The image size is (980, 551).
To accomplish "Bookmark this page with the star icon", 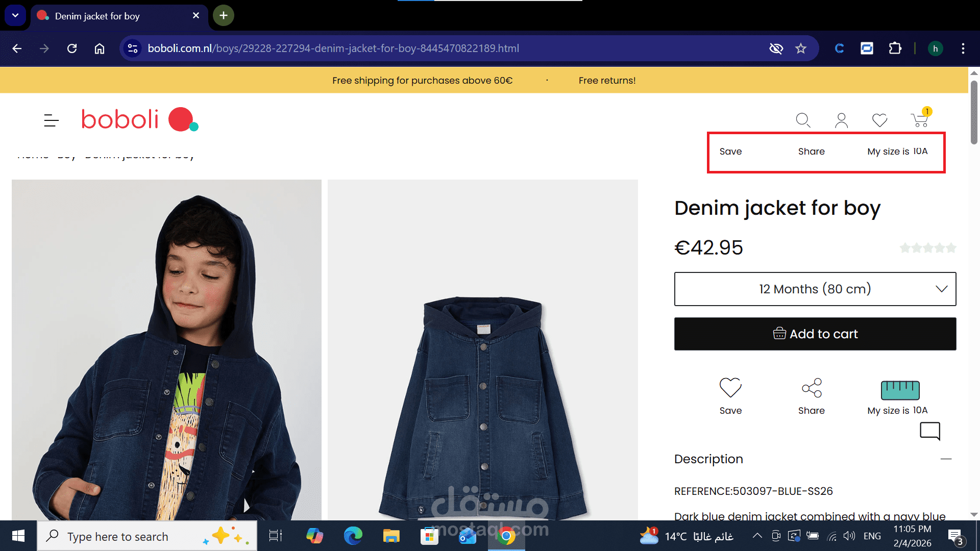I will pos(801,48).
